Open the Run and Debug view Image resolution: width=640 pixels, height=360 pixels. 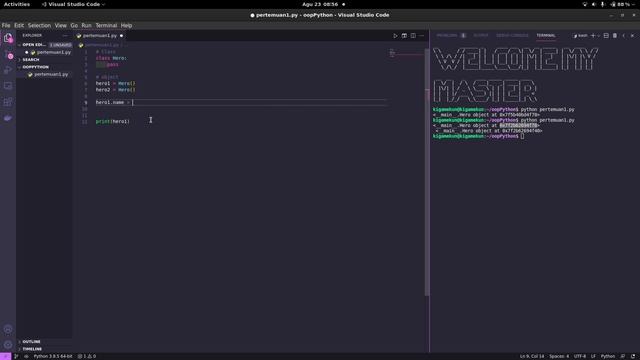[8, 70]
